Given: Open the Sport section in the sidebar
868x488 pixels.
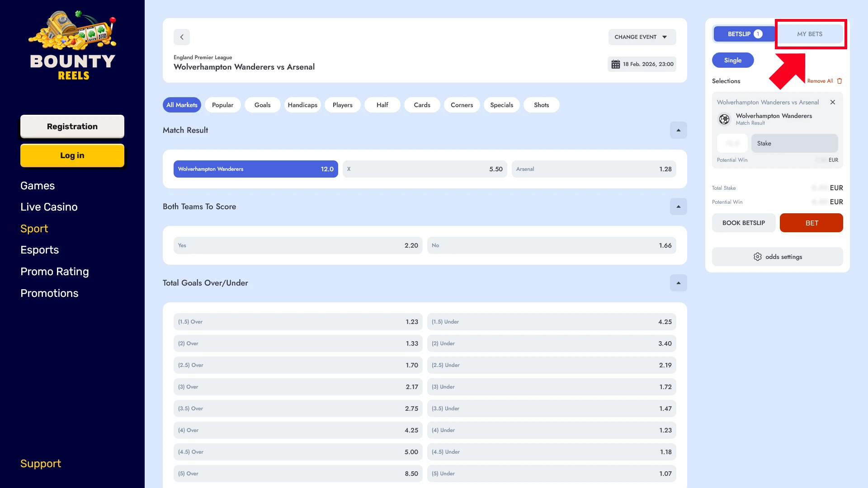Looking at the screenshot, I should (x=34, y=228).
